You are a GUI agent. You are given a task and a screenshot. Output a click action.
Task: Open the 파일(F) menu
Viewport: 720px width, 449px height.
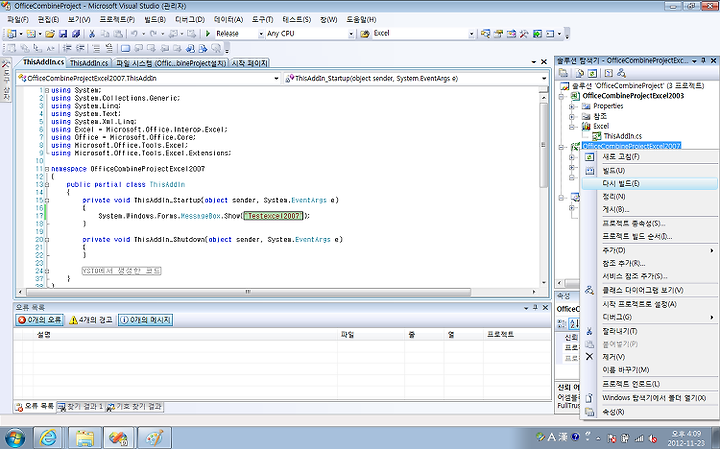coord(17,20)
